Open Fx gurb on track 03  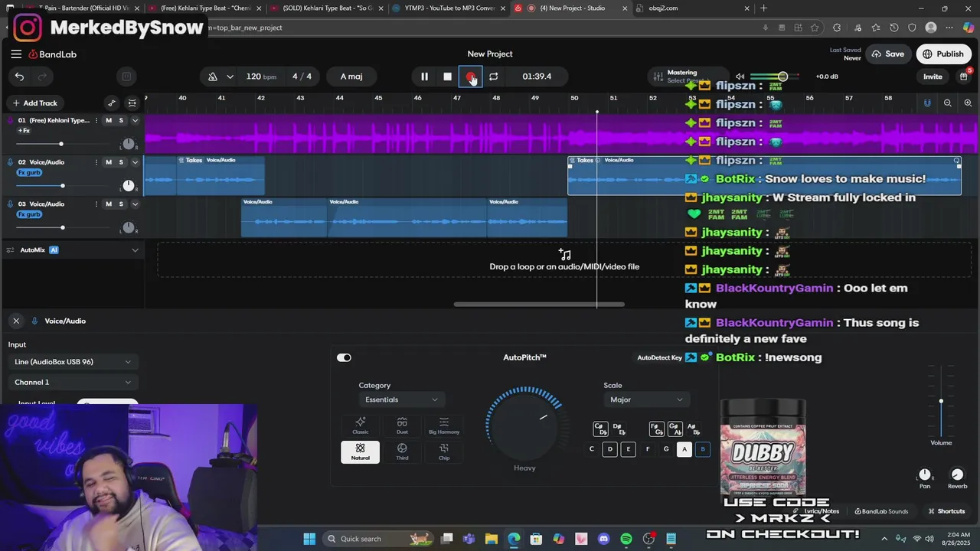(29, 215)
